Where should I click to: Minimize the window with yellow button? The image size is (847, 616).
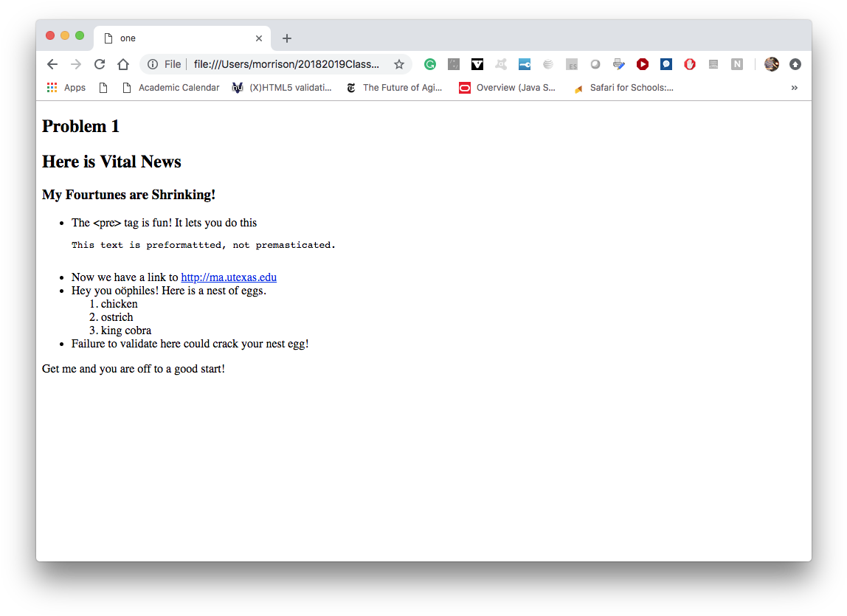point(65,35)
